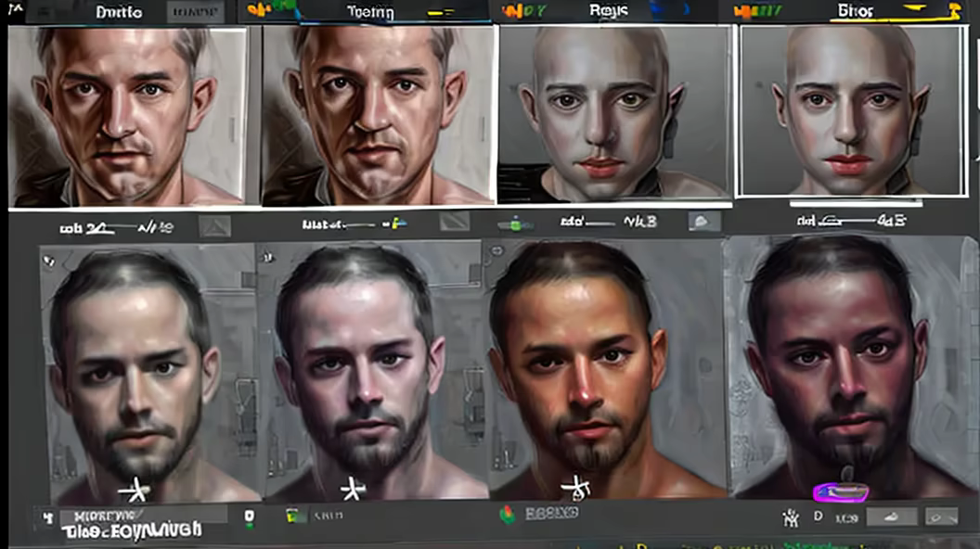Click the green icon in the bottom bar
Viewport: 980px width, 549px height.
click(296, 516)
